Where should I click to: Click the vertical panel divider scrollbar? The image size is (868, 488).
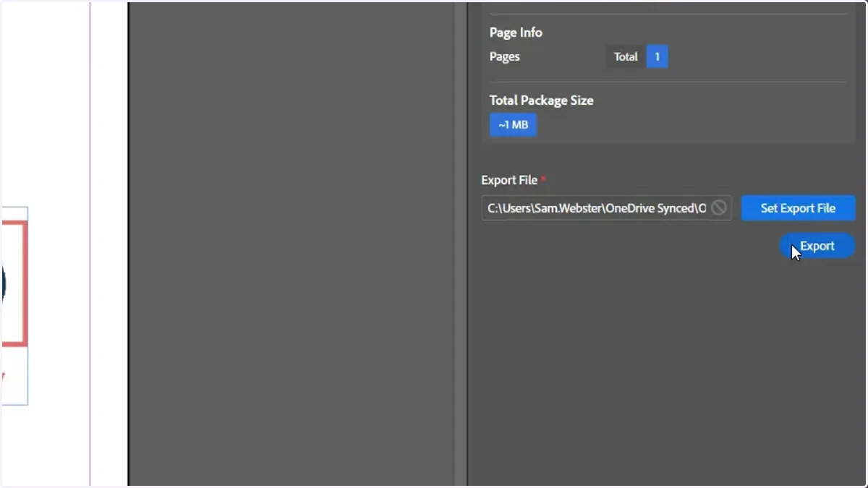tap(461, 244)
